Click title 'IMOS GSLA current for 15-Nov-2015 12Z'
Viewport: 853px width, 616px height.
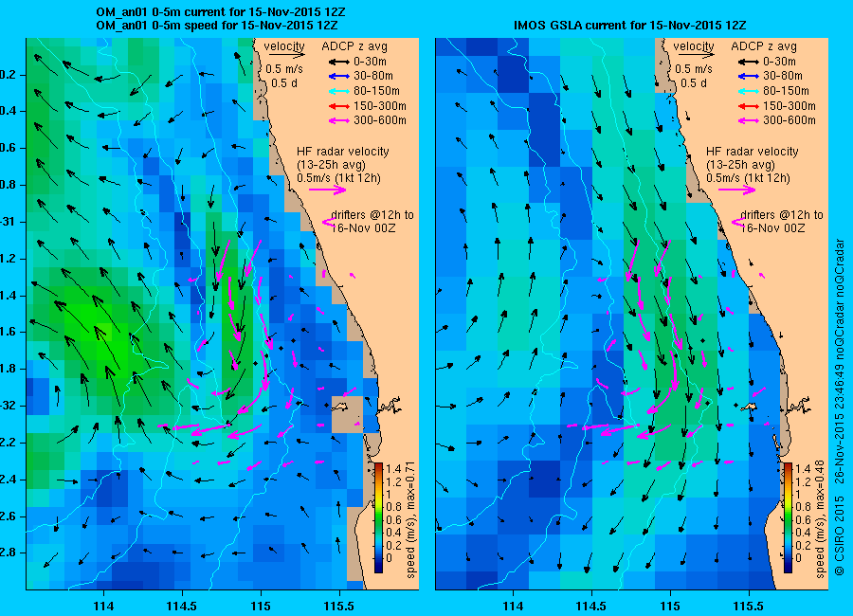pos(629,26)
